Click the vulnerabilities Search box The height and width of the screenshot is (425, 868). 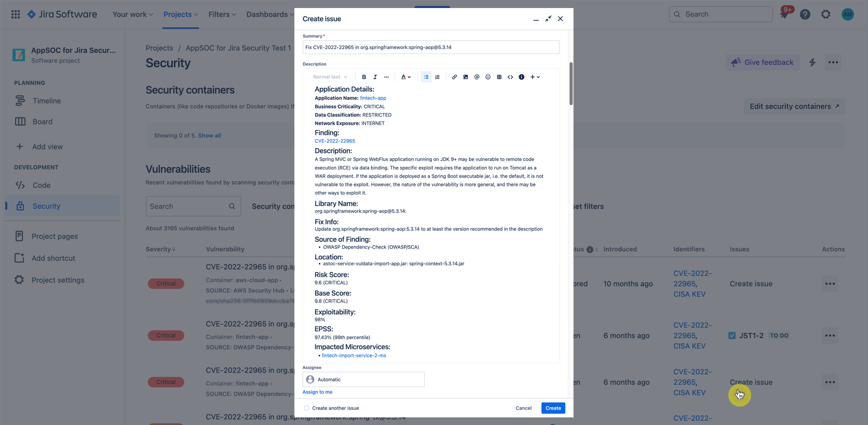click(193, 206)
